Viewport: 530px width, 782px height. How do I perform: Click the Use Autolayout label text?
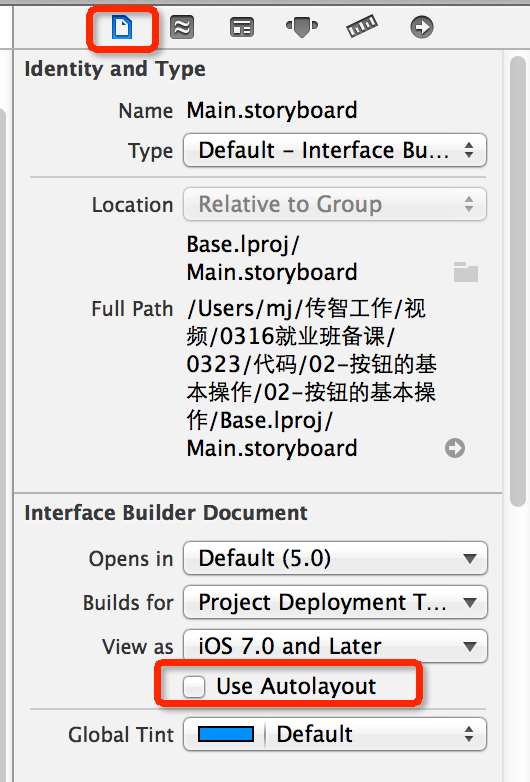[x=296, y=686]
